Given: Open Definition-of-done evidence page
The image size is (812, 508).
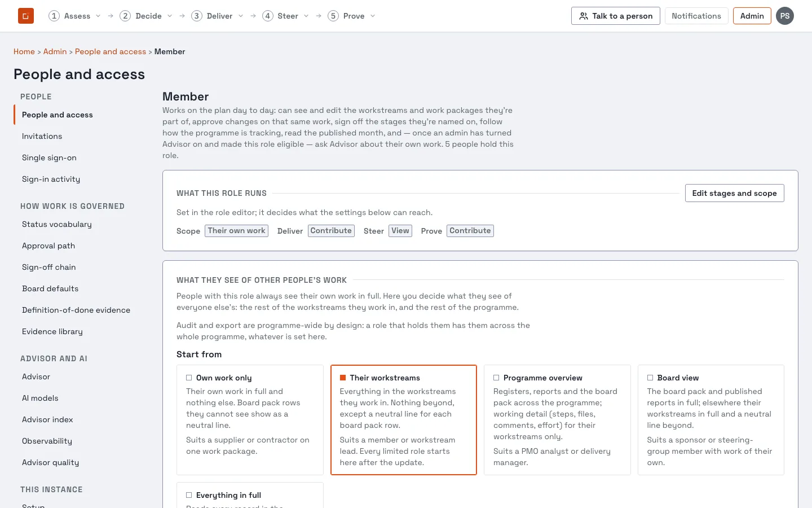Looking at the screenshot, I should point(76,310).
